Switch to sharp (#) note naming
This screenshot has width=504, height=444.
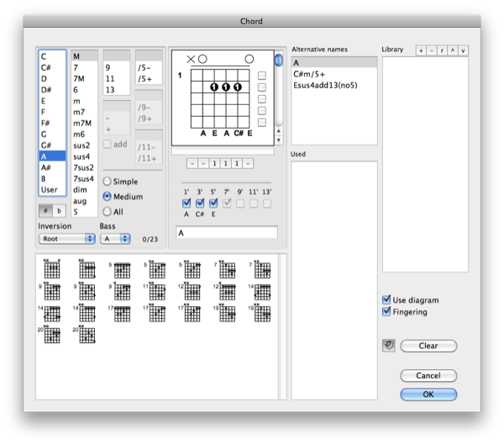[47, 210]
